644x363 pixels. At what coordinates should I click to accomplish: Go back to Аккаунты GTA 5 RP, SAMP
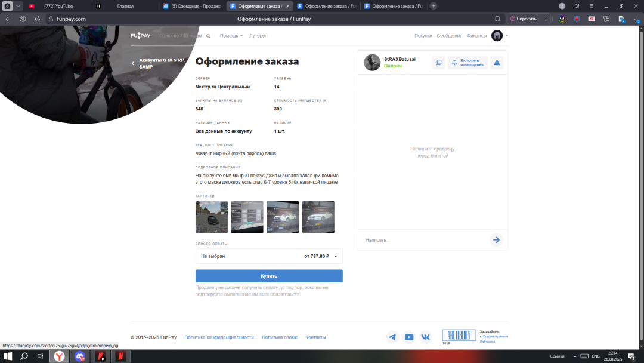pos(162,63)
